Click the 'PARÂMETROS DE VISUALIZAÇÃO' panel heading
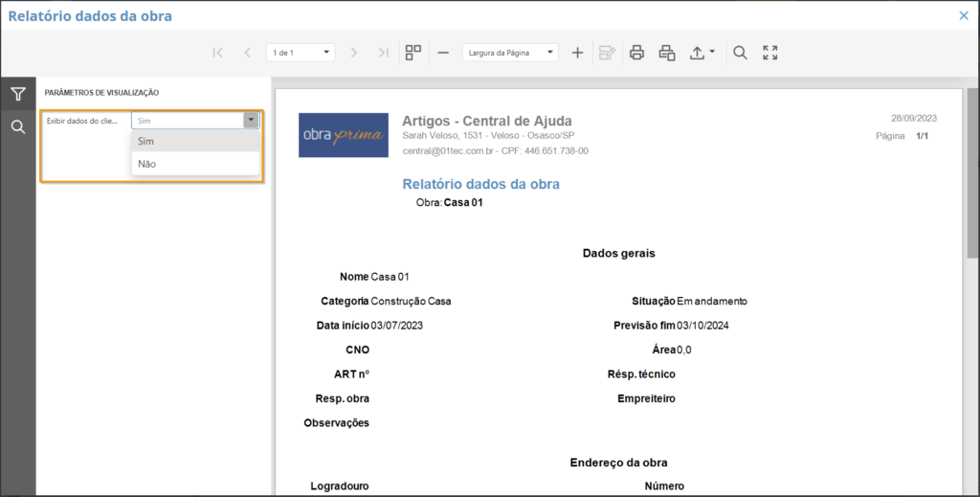 coord(101,93)
